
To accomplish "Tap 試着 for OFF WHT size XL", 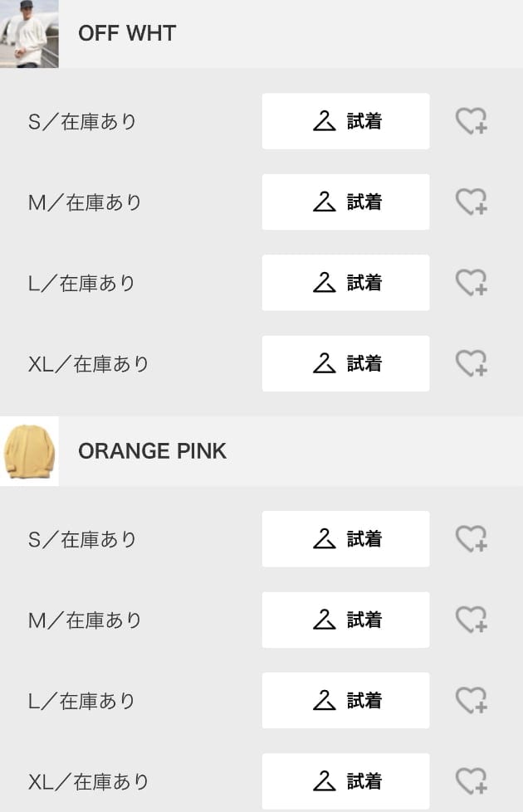I will [x=345, y=363].
